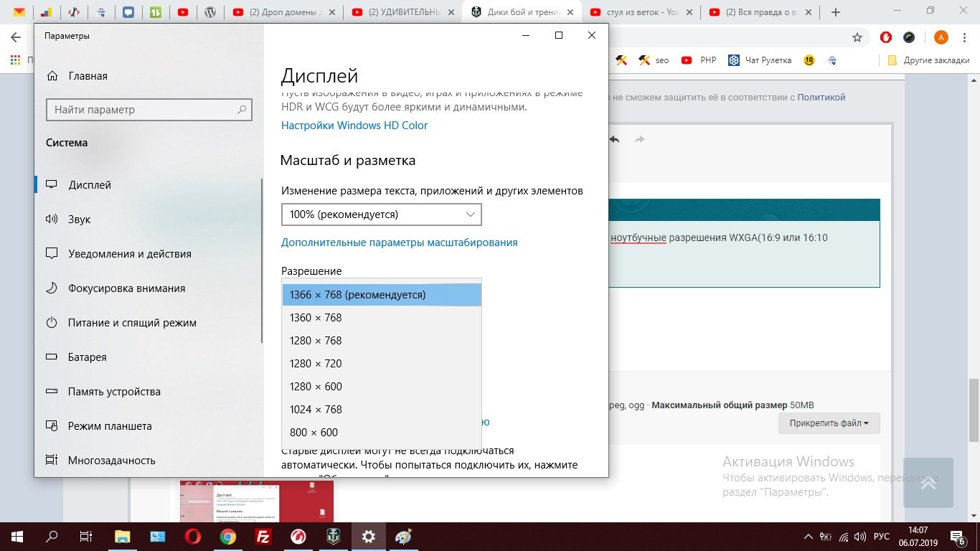The width and height of the screenshot is (980, 551).
Task: Open Режим планшета settings
Action: click(99, 426)
